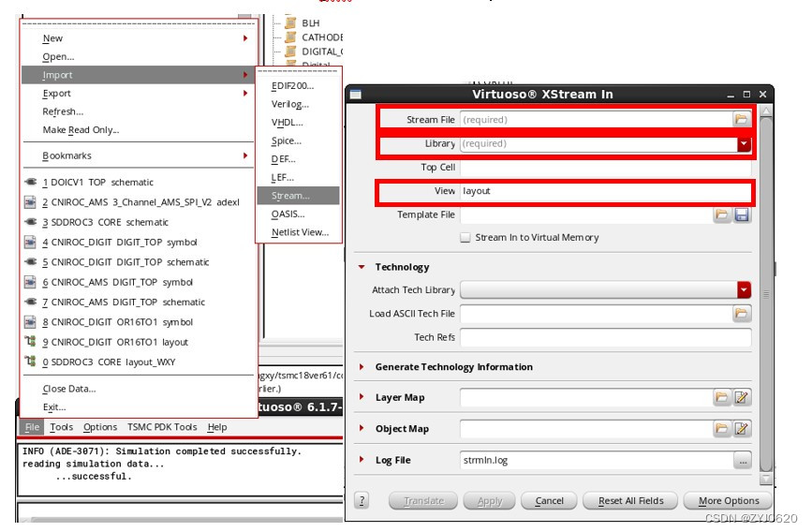Choose Spice... import option
This screenshot has width=812, height=532.
pos(298,140)
